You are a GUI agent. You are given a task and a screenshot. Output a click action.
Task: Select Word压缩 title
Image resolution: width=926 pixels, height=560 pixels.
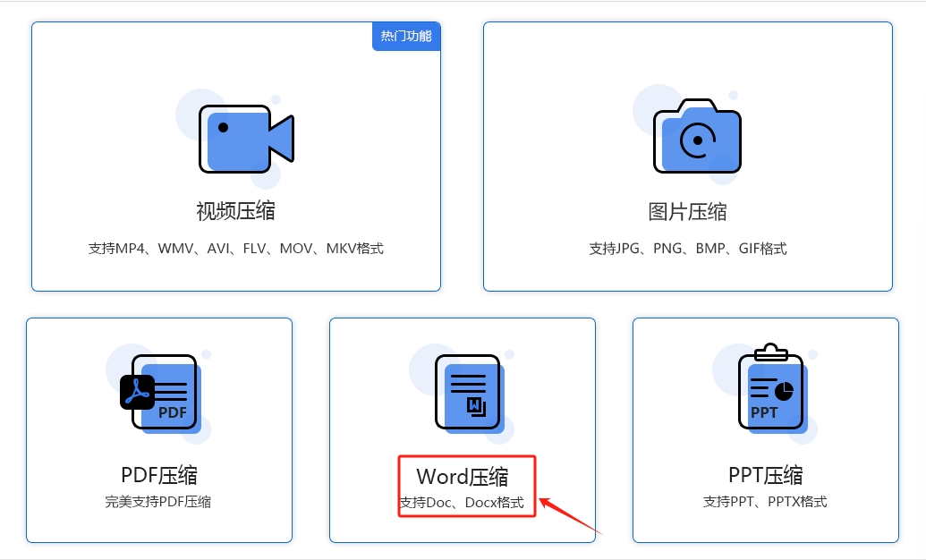[462, 476]
